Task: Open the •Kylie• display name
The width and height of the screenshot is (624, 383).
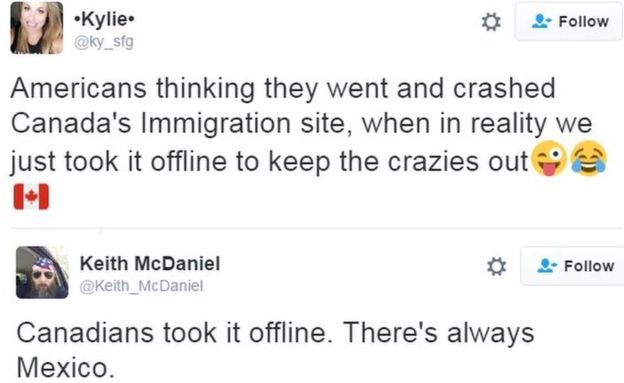Action: point(105,19)
